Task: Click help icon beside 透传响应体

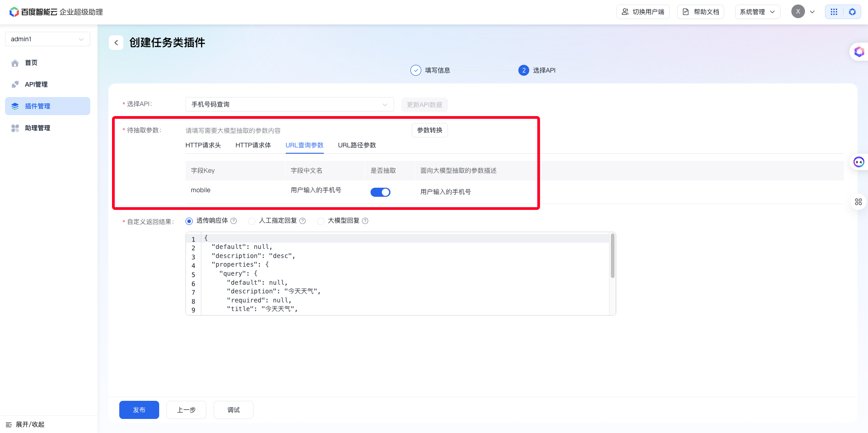Action: pyautogui.click(x=234, y=221)
